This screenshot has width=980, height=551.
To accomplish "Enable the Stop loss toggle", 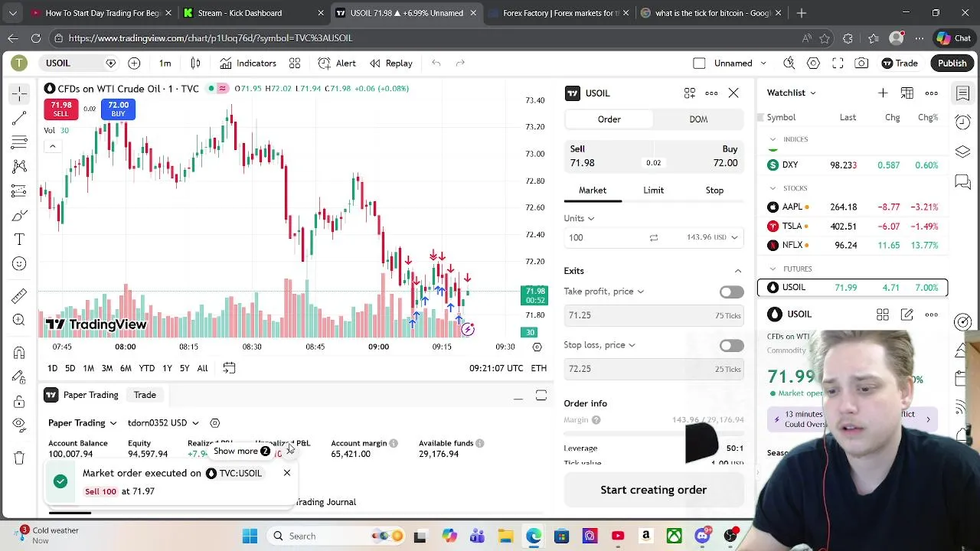I will coord(731,345).
